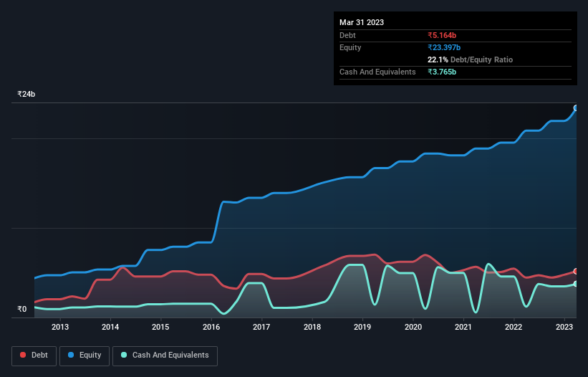Click the ₹5.164b Debt value
This screenshot has height=377, width=588.
click(x=442, y=35)
